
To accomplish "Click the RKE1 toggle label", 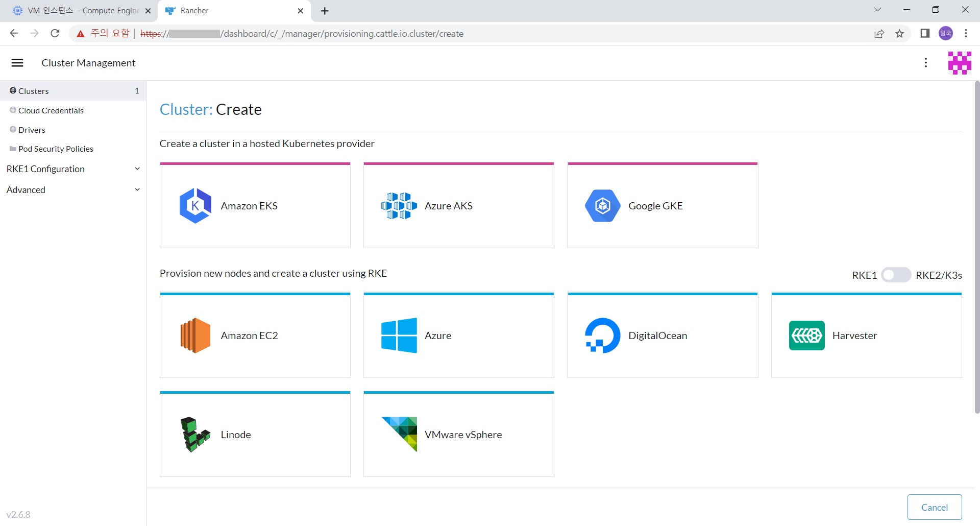I will (864, 275).
